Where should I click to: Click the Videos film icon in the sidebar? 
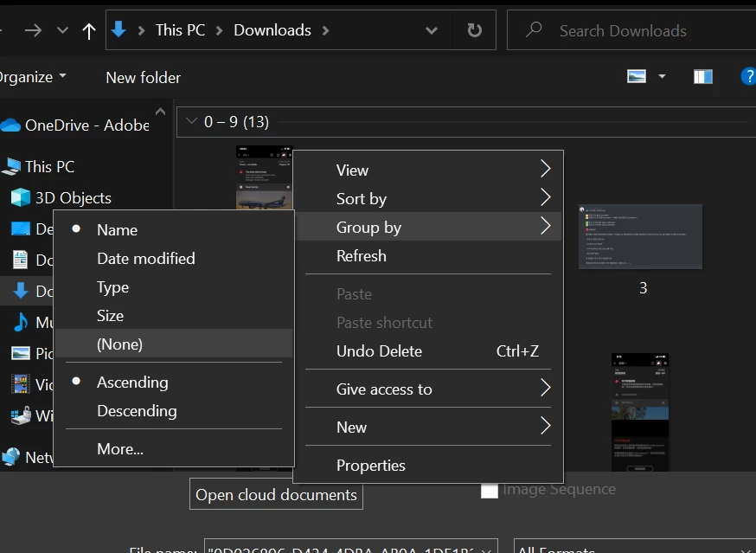coord(21,384)
